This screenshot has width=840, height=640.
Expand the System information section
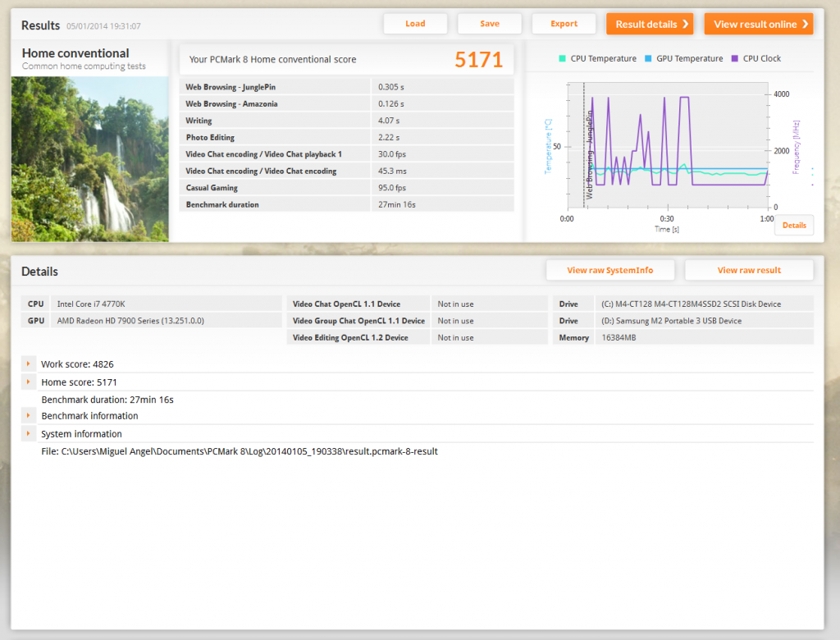tap(29, 433)
